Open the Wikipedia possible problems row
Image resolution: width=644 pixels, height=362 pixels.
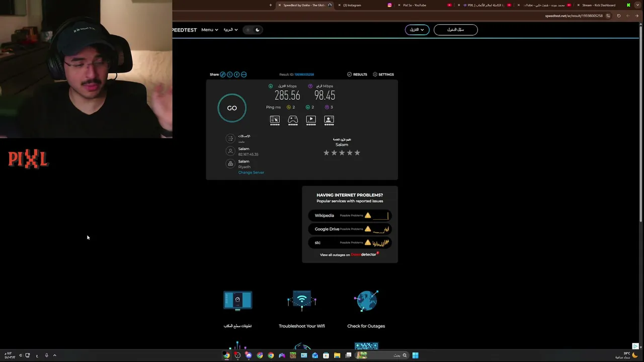[x=350, y=216]
